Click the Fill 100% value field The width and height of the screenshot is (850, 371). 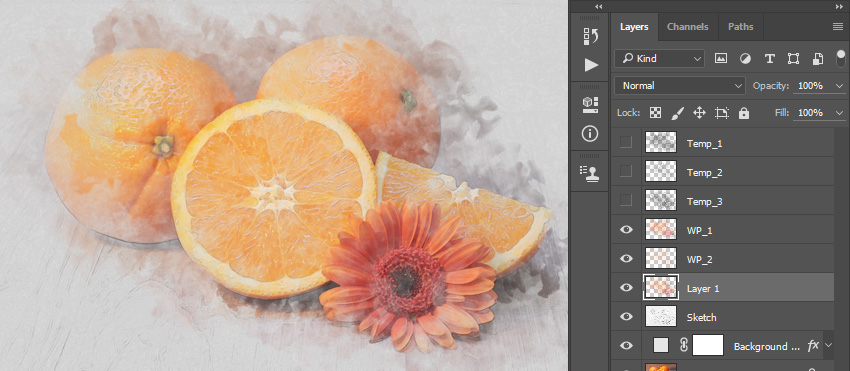(811, 113)
